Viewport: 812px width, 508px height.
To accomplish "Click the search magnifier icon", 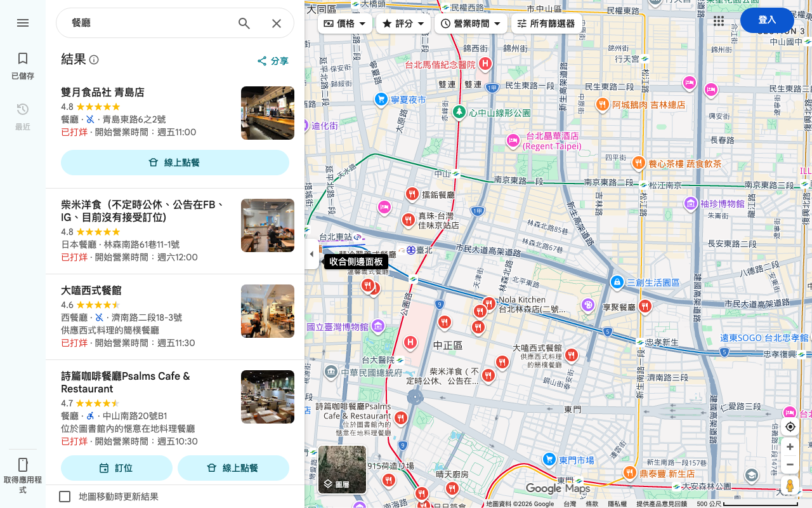I will coord(244,23).
